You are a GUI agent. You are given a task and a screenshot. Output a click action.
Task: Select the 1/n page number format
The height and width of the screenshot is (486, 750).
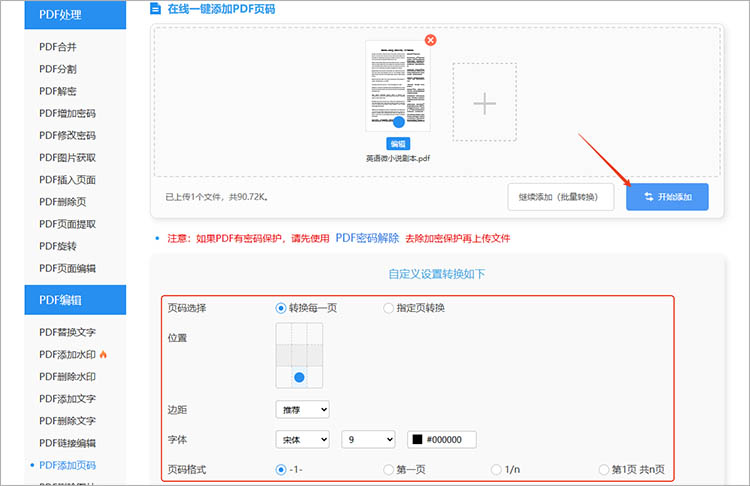496,470
